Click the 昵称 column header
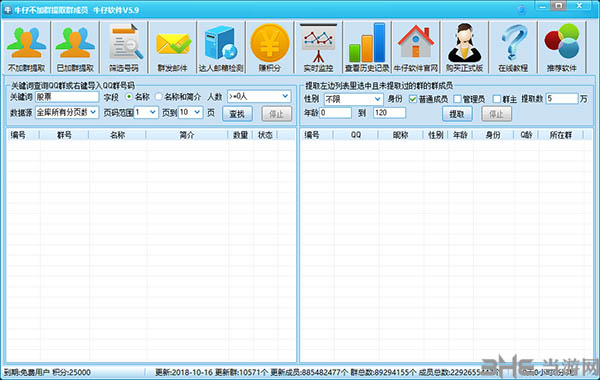Screen dimensions: 600x380 click(400, 135)
